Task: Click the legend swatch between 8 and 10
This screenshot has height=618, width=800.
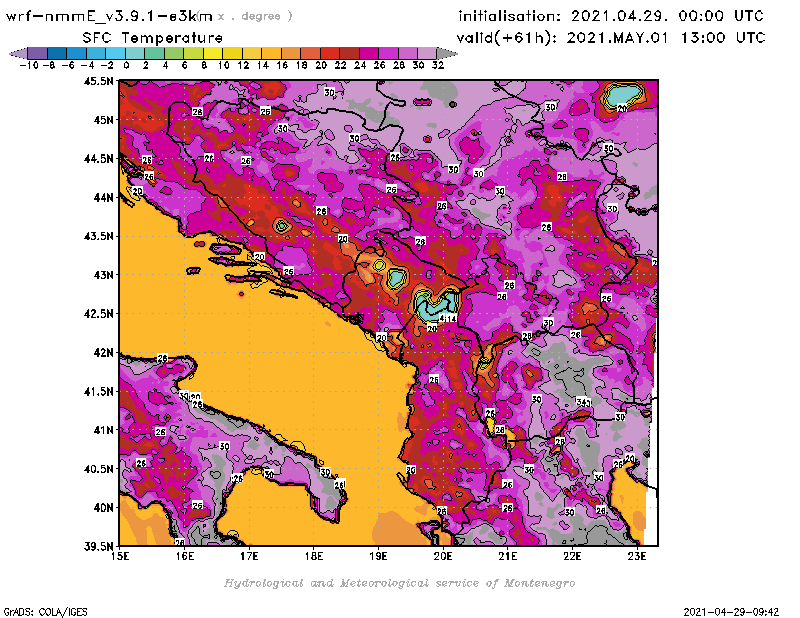Action: [x=213, y=53]
